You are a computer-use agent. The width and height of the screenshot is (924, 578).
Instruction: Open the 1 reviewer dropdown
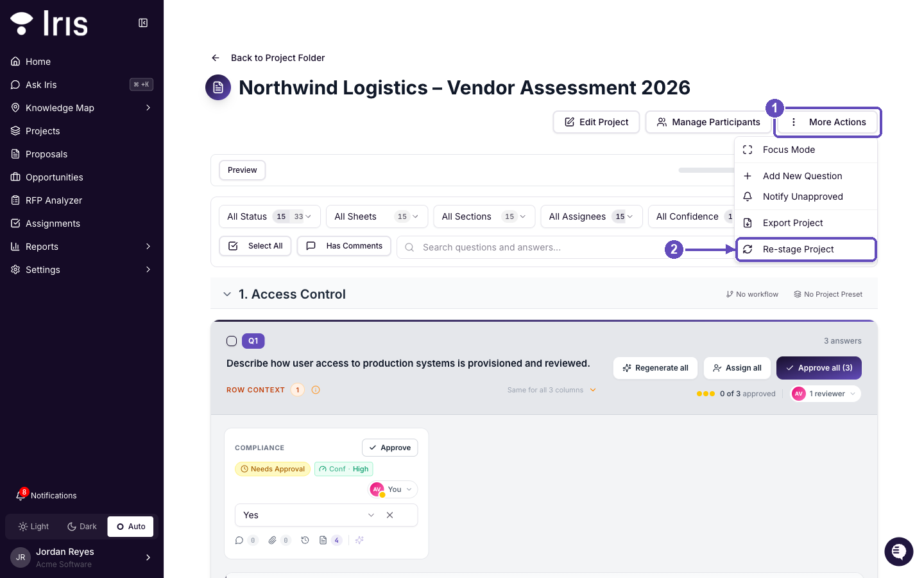click(826, 394)
